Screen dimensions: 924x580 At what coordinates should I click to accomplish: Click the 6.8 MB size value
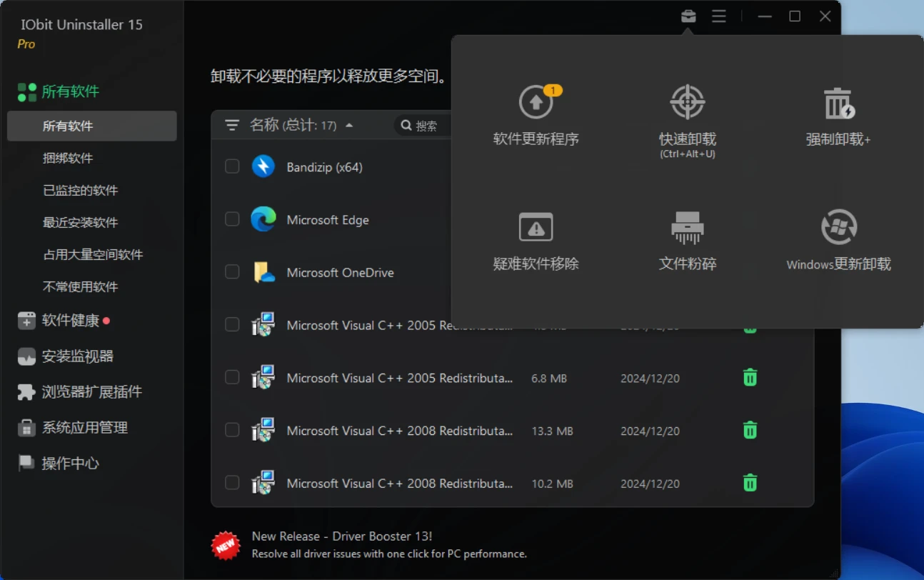[x=549, y=378]
